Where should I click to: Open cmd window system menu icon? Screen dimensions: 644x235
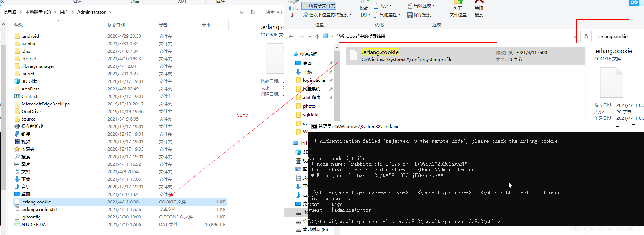[314, 127]
